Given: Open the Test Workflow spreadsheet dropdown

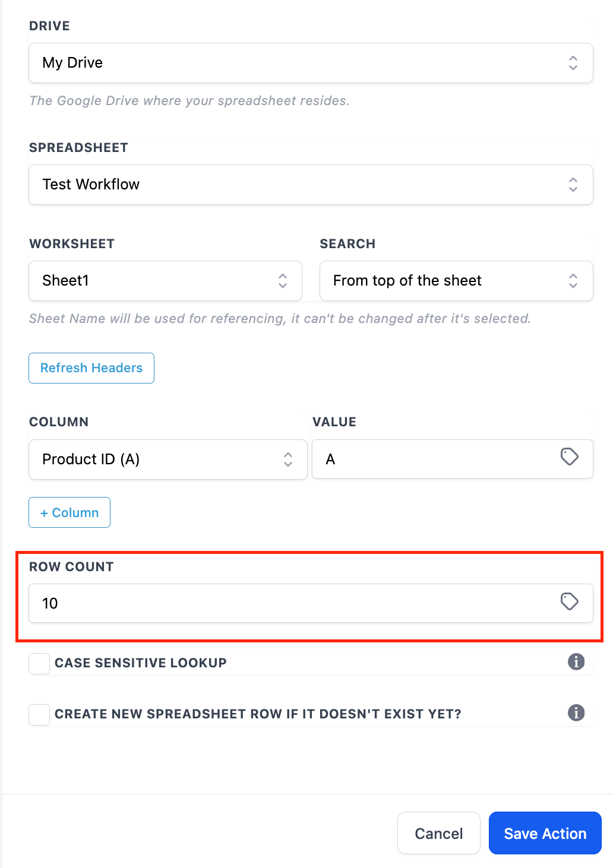Looking at the screenshot, I should [x=297, y=185].
